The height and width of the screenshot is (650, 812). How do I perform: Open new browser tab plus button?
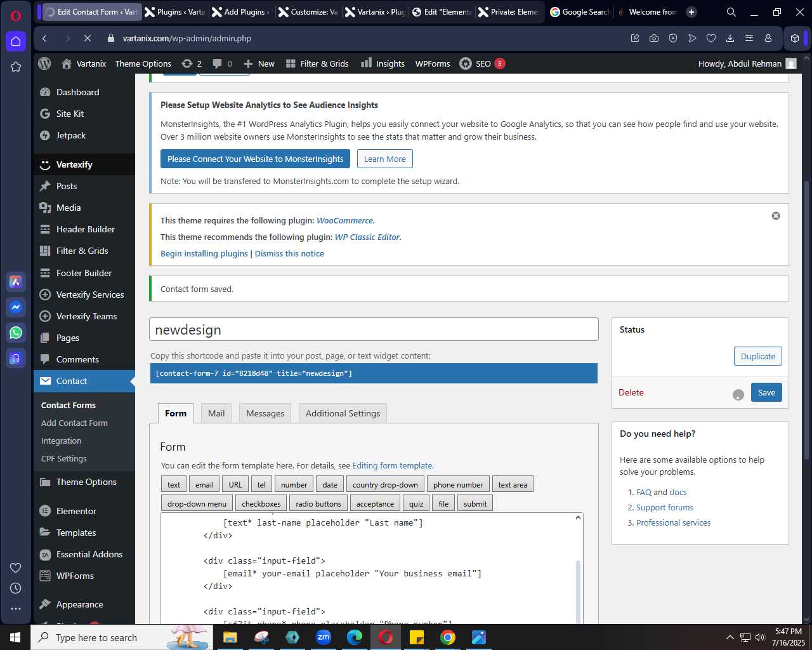click(x=691, y=11)
